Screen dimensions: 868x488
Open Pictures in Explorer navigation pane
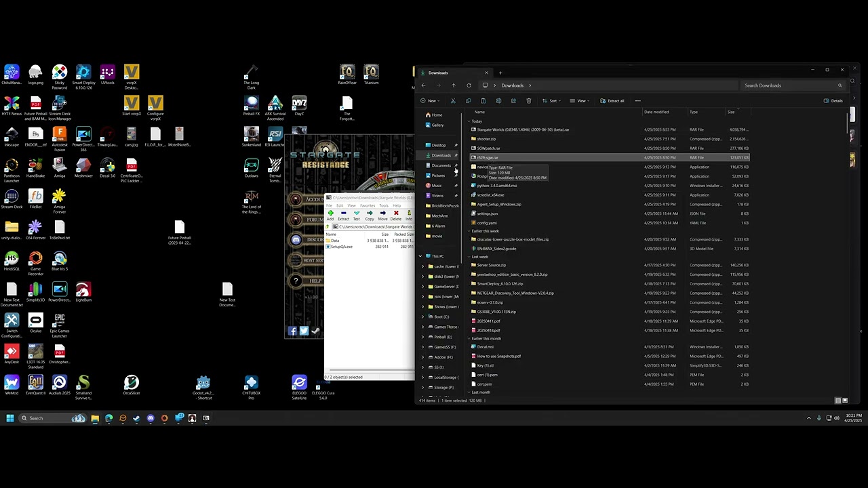pyautogui.click(x=438, y=176)
